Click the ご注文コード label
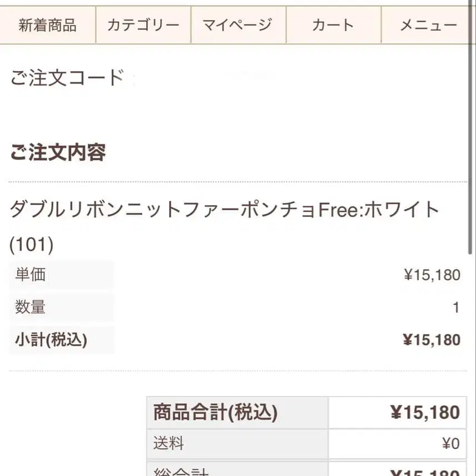This screenshot has height=476, width=476. (66, 78)
